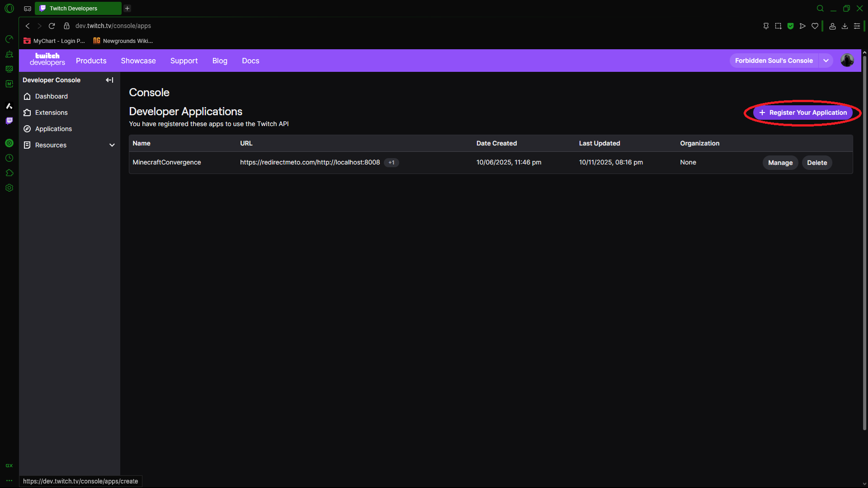Click Register Your Application button
This screenshot has height=488, width=868.
pyautogui.click(x=802, y=113)
